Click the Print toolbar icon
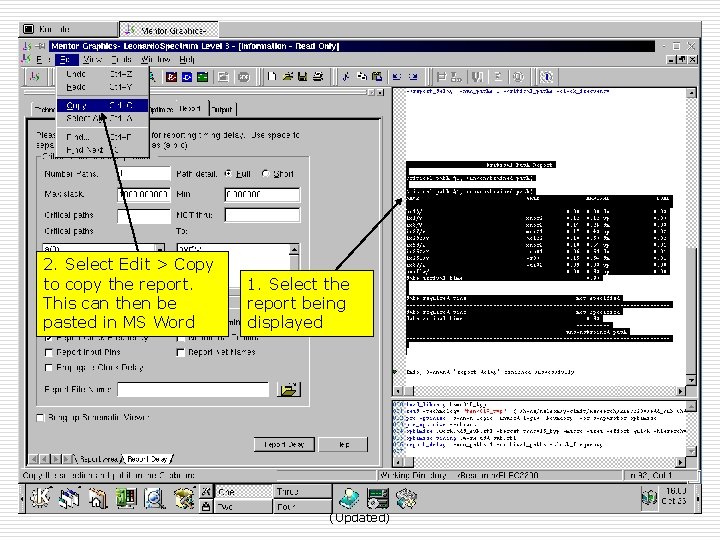This screenshot has height=540, width=720. [318, 77]
